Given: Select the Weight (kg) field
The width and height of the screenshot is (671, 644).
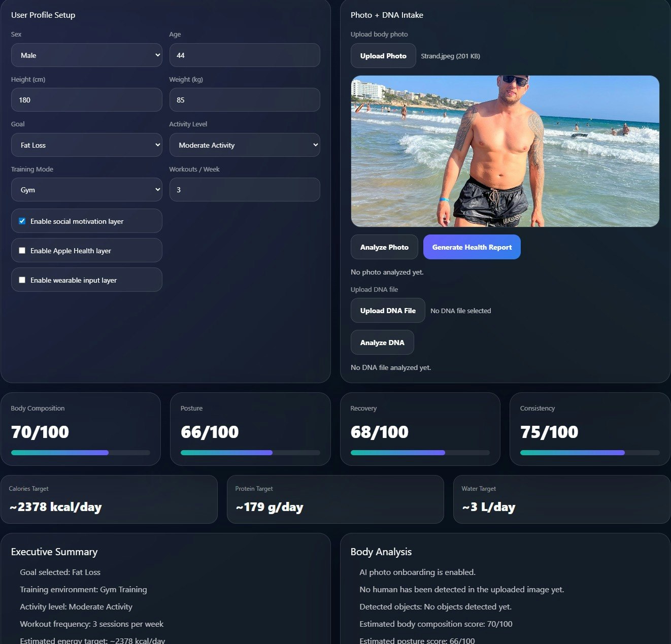Looking at the screenshot, I should pyautogui.click(x=244, y=99).
